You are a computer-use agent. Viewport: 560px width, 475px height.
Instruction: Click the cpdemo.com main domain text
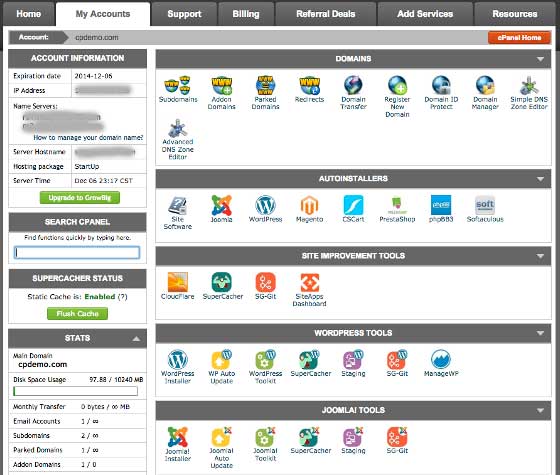click(42, 364)
